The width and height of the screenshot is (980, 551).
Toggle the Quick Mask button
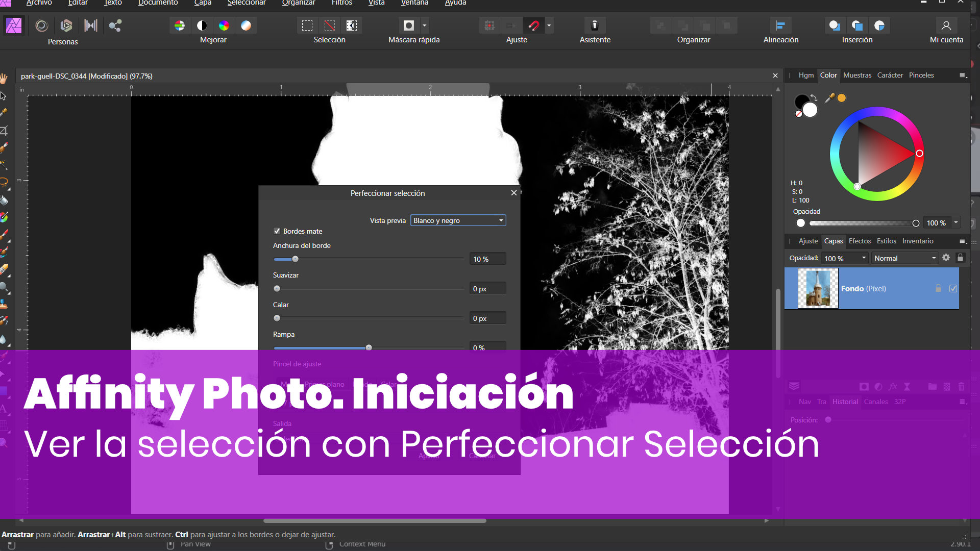point(409,26)
